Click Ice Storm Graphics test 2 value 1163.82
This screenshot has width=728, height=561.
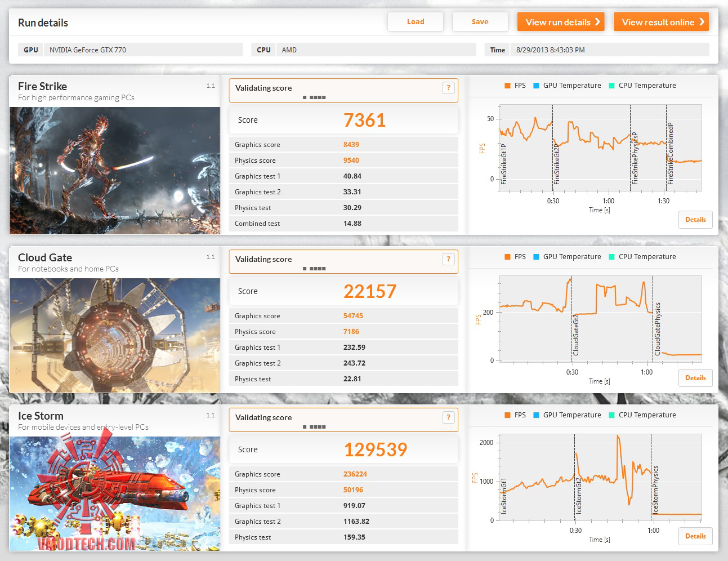356,522
